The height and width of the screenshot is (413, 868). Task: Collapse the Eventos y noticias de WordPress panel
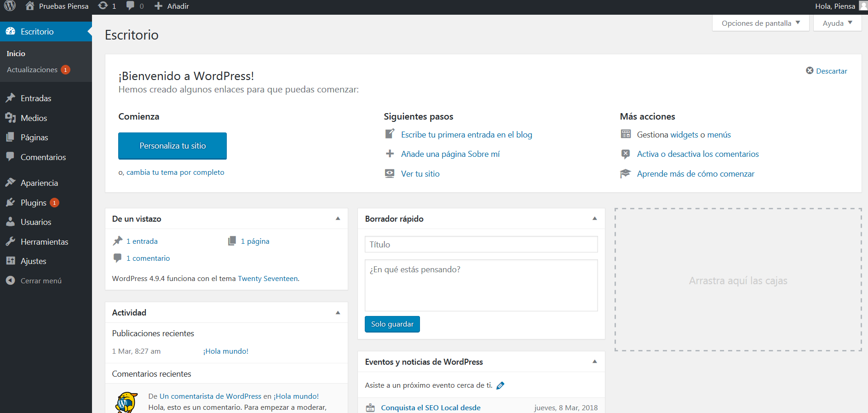[x=595, y=361]
